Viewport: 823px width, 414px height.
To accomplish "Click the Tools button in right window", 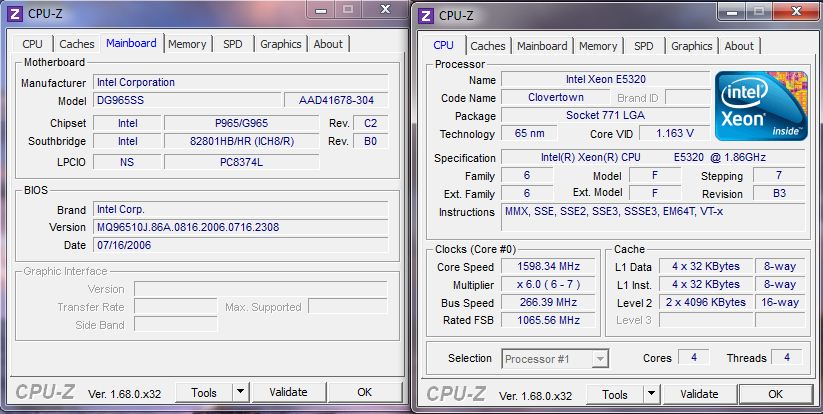I will (615, 395).
